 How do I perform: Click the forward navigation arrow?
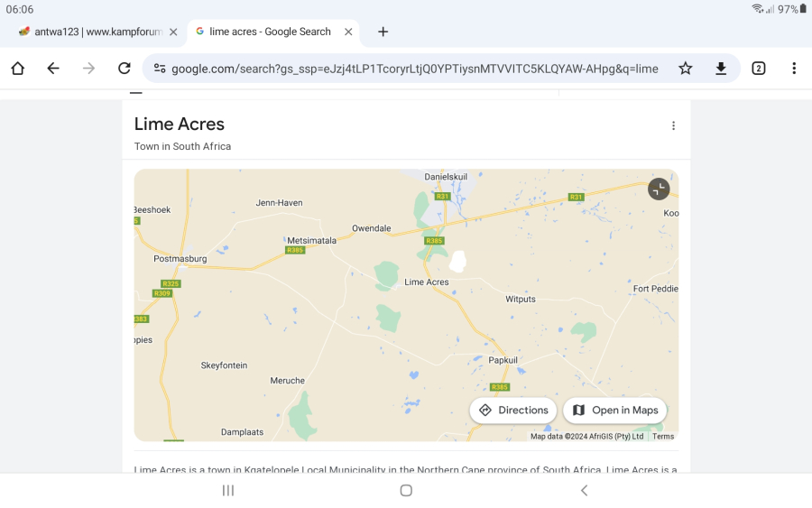88,69
